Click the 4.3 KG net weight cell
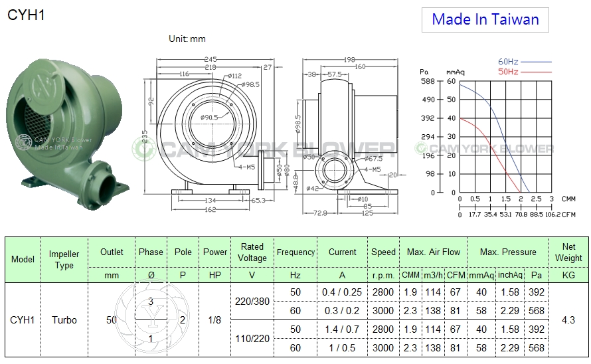This screenshot has width=591, height=364. pos(568,320)
